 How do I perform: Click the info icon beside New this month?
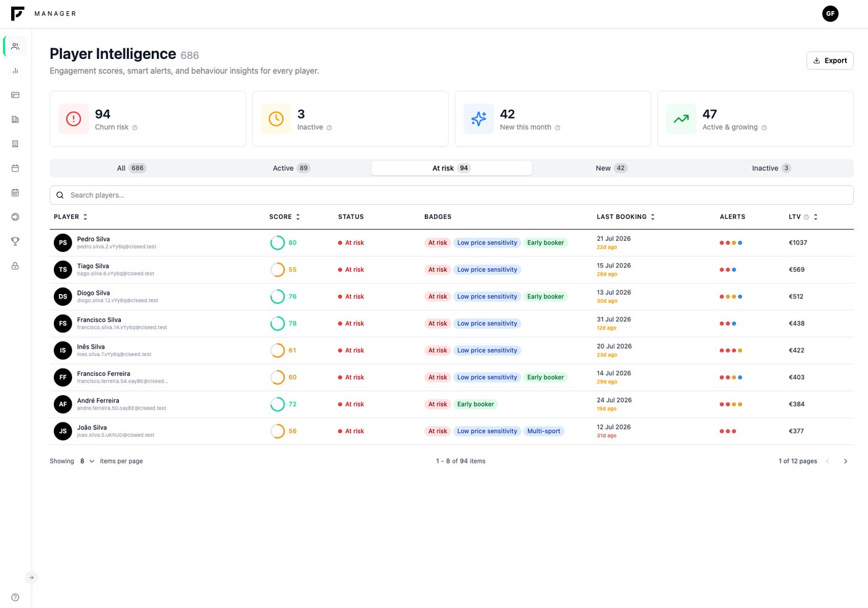coord(557,128)
